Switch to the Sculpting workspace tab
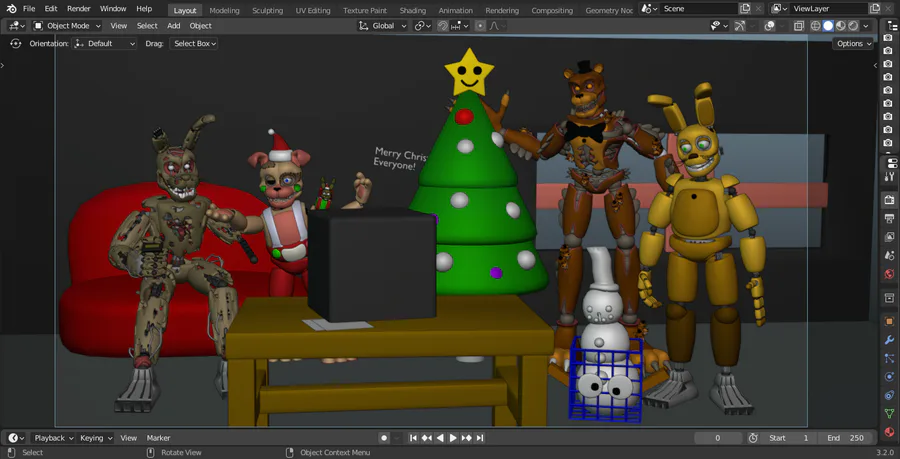Screen dimensions: 900x459 [267, 10]
